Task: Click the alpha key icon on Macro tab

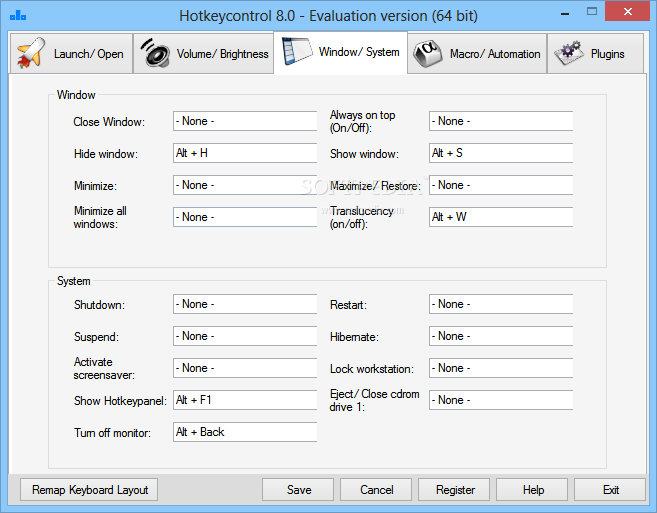Action: 427,54
